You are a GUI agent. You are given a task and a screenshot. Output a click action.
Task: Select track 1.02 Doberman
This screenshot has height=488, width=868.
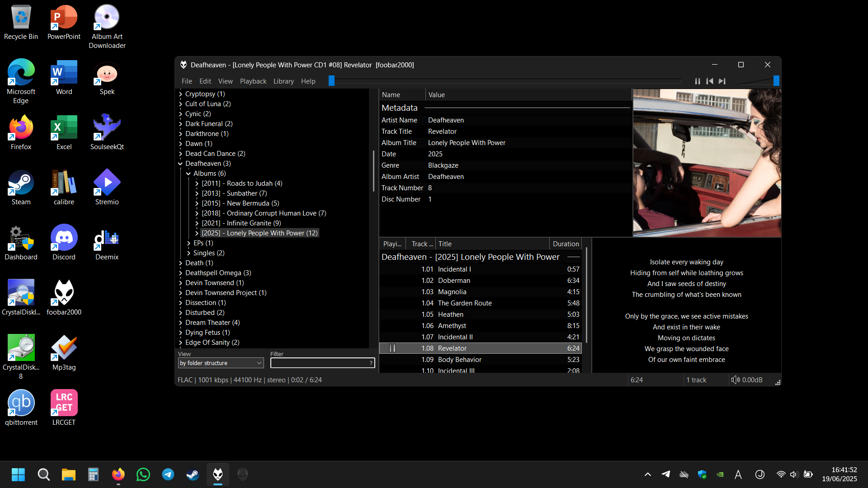click(x=480, y=281)
